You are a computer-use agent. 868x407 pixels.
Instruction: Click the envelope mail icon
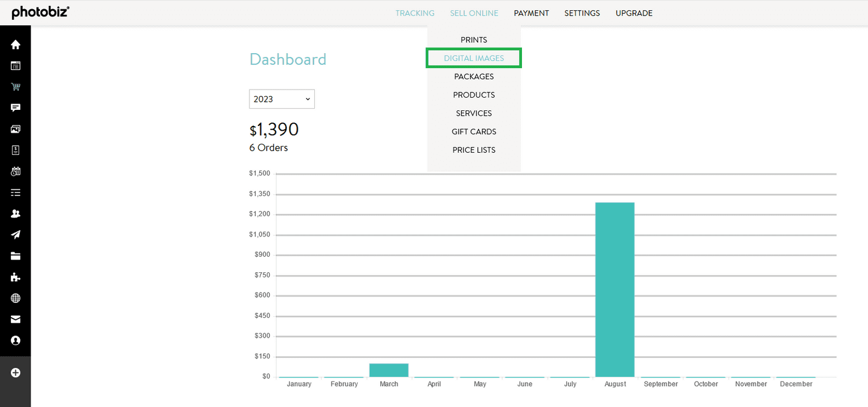[16, 319]
